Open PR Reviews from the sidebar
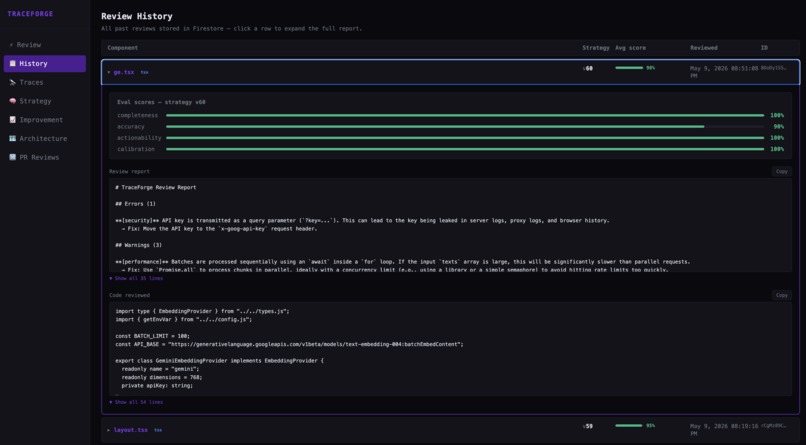The height and width of the screenshot is (445, 806). (x=45, y=157)
